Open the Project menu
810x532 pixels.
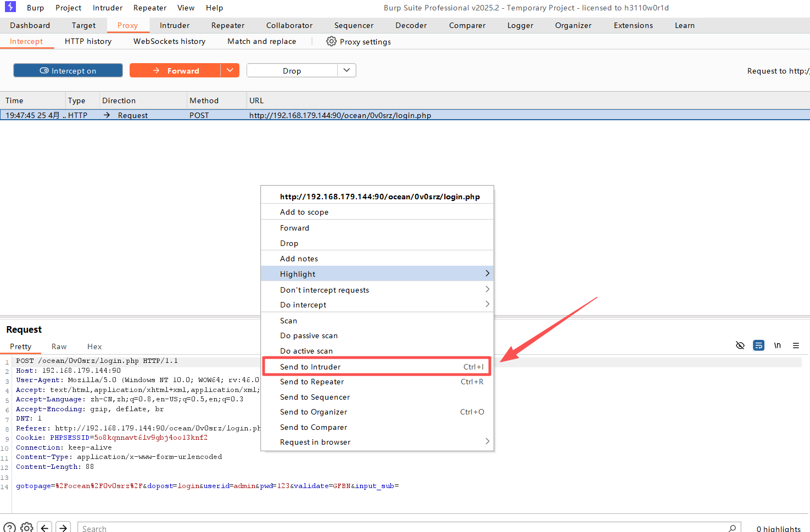pyautogui.click(x=68, y=8)
